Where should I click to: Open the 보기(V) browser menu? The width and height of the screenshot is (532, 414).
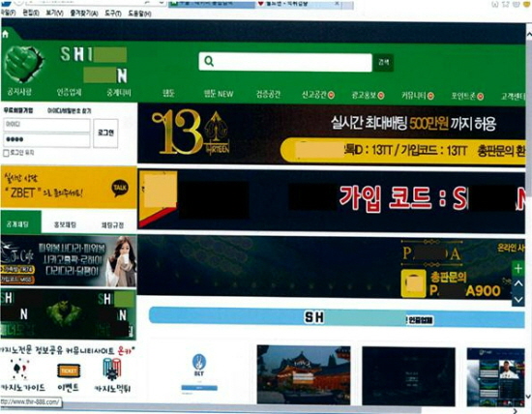point(54,13)
